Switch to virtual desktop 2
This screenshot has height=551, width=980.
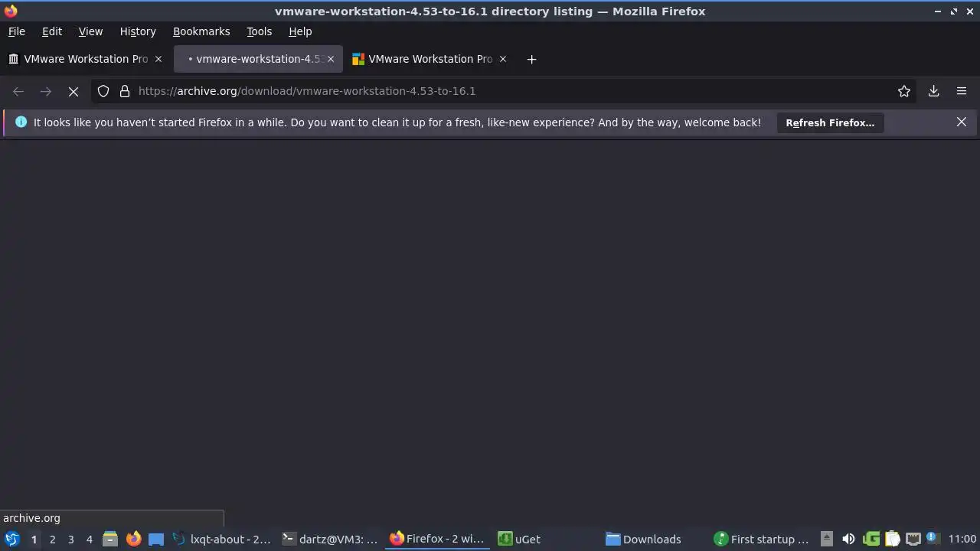52,539
